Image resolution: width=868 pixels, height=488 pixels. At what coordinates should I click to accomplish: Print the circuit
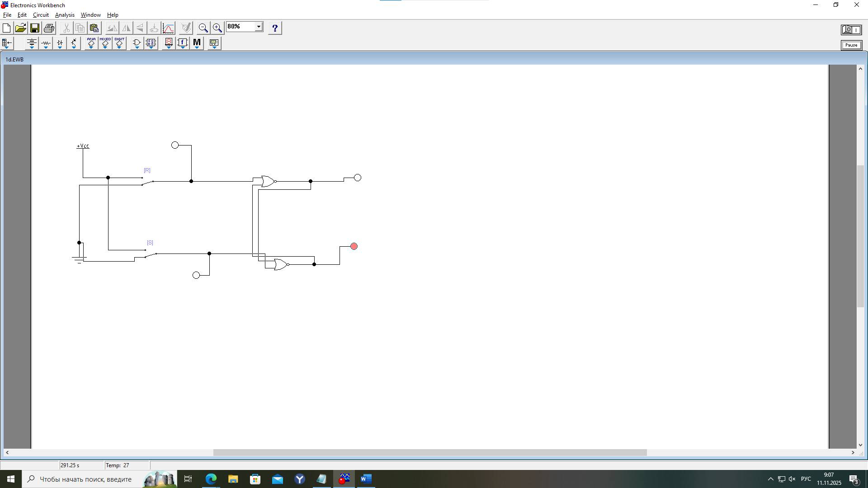click(x=49, y=28)
